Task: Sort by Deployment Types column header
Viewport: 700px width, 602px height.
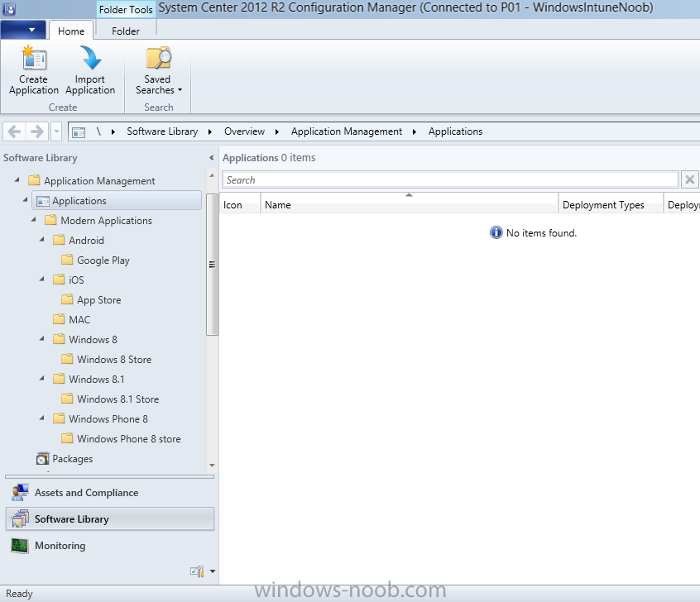Action: click(x=611, y=204)
